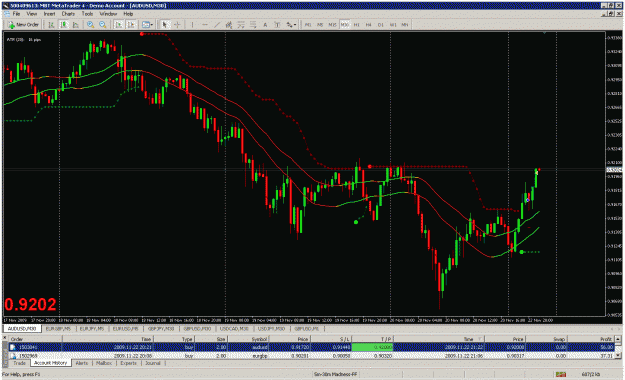625x380 pixels.
Task: Set timeframe to W1
Action: point(393,25)
